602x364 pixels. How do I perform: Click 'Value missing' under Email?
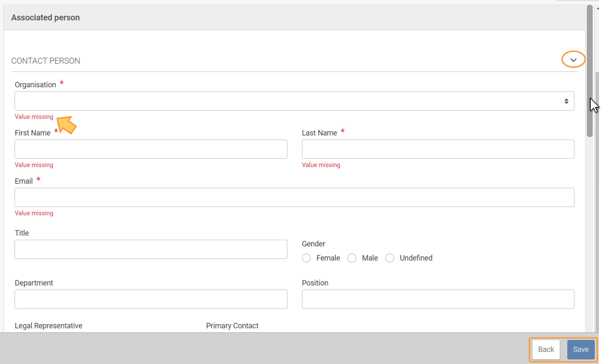pos(34,213)
